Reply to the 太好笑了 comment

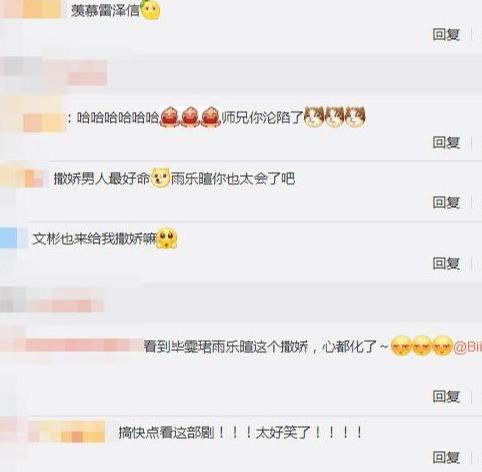[x=446, y=457]
